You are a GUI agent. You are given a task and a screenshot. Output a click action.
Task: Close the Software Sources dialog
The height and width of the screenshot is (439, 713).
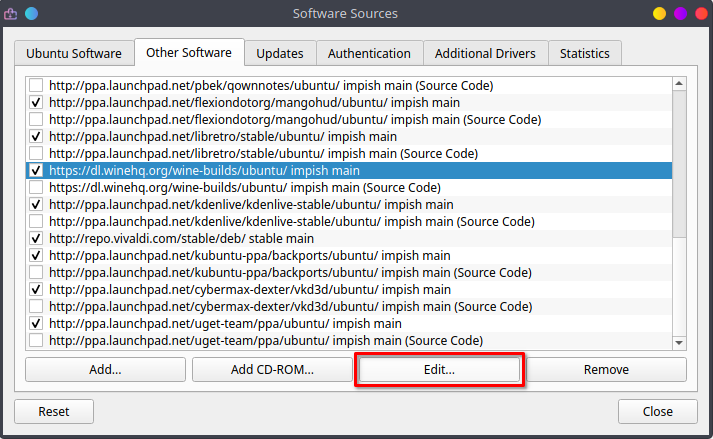(x=658, y=411)
